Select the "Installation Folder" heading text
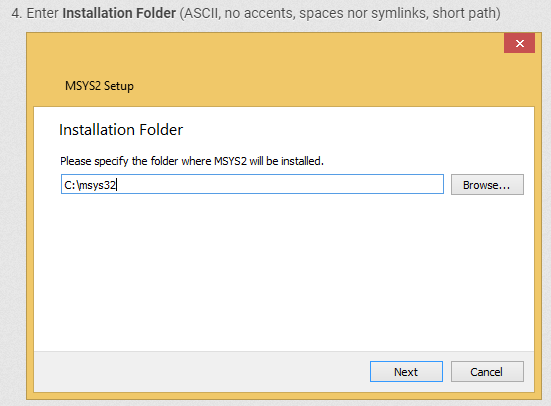The width and height of the screenshot is (551, 406). pos(121,130)
